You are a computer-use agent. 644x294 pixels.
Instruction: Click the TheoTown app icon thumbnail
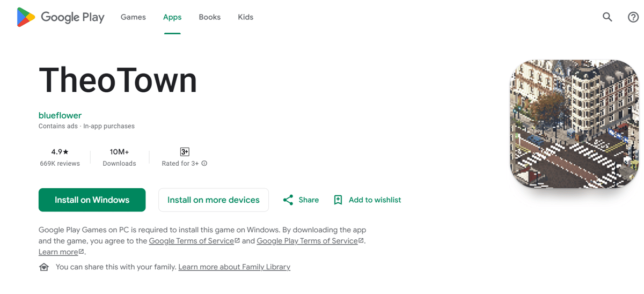[x=574, y=124]
